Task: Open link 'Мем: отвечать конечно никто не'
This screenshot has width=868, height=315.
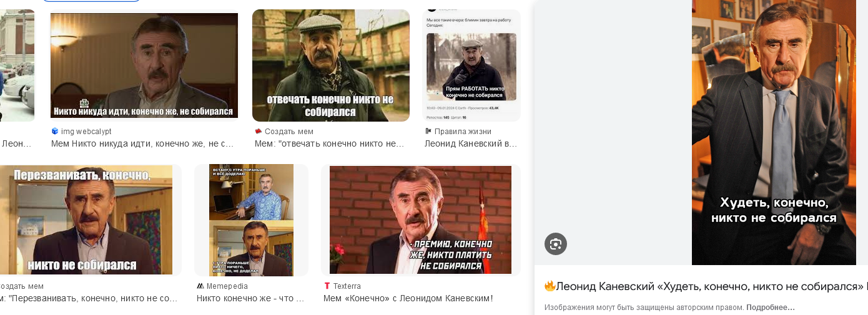Action: [330, 143]
